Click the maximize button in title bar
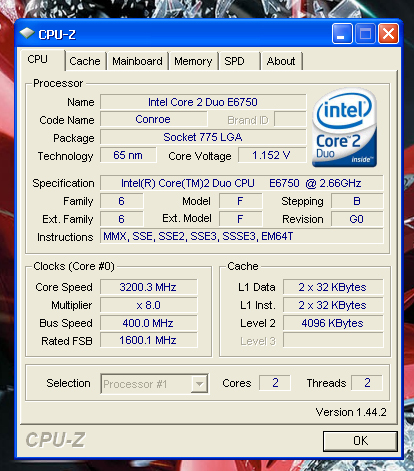The image size is (414, 471). click(365, 34)
